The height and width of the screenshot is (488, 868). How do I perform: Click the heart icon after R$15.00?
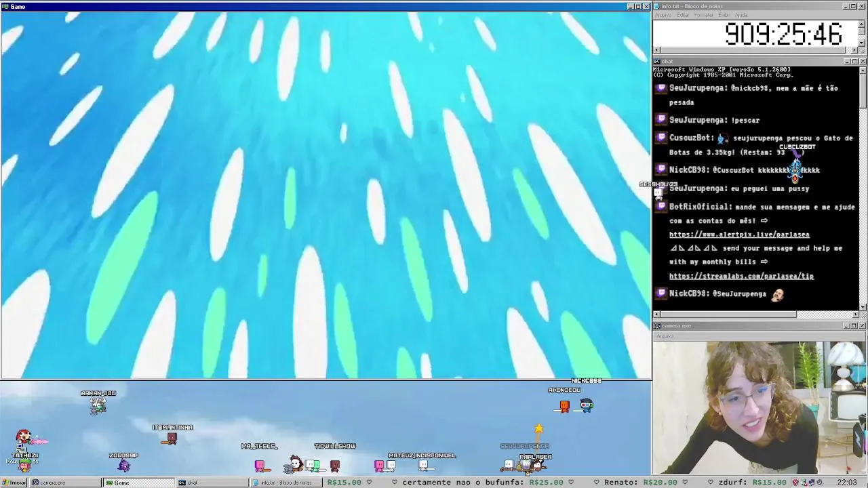369,483
